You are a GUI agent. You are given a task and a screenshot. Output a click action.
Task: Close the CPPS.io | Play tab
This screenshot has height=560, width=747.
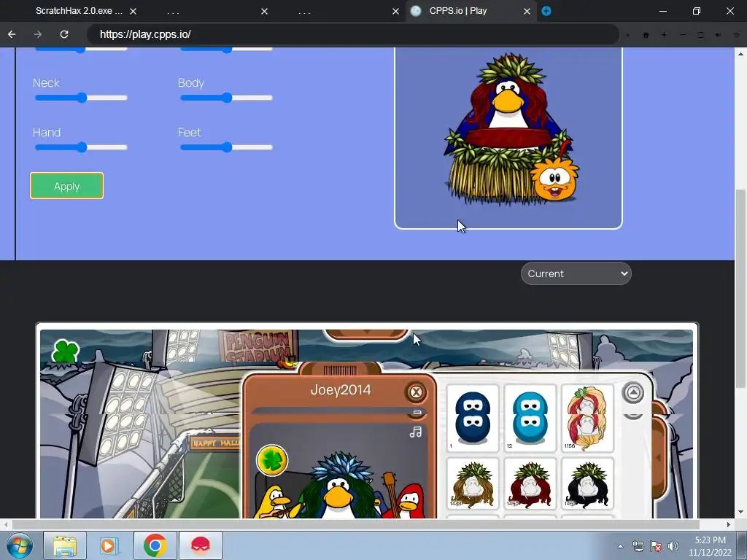[x=527, y=11]
